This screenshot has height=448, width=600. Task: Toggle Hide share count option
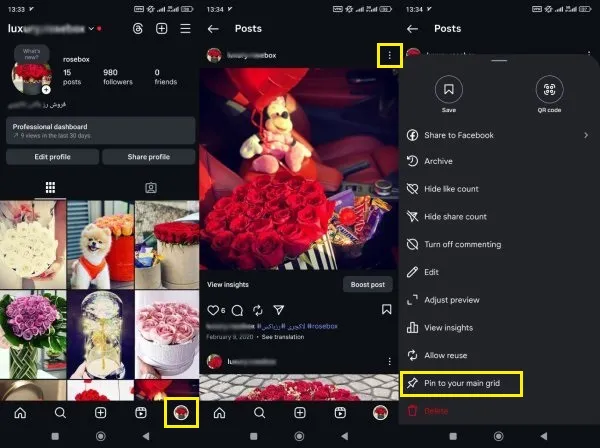click(x=499, y=217)
